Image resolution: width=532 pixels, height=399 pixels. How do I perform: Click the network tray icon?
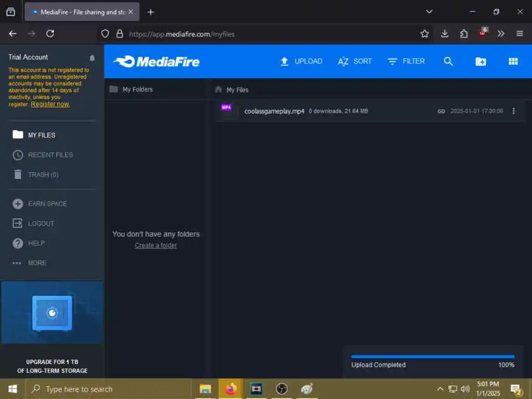(x=453, y=389)
